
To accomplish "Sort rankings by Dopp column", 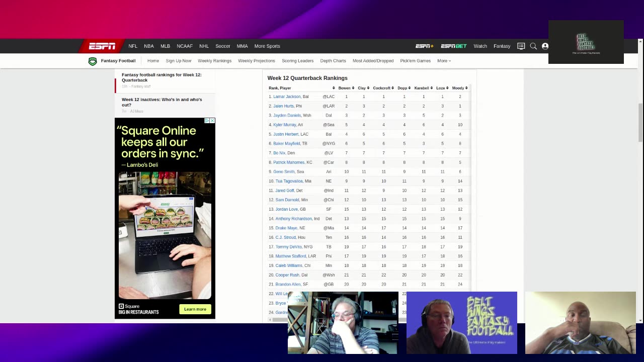I will coord(404,88).
